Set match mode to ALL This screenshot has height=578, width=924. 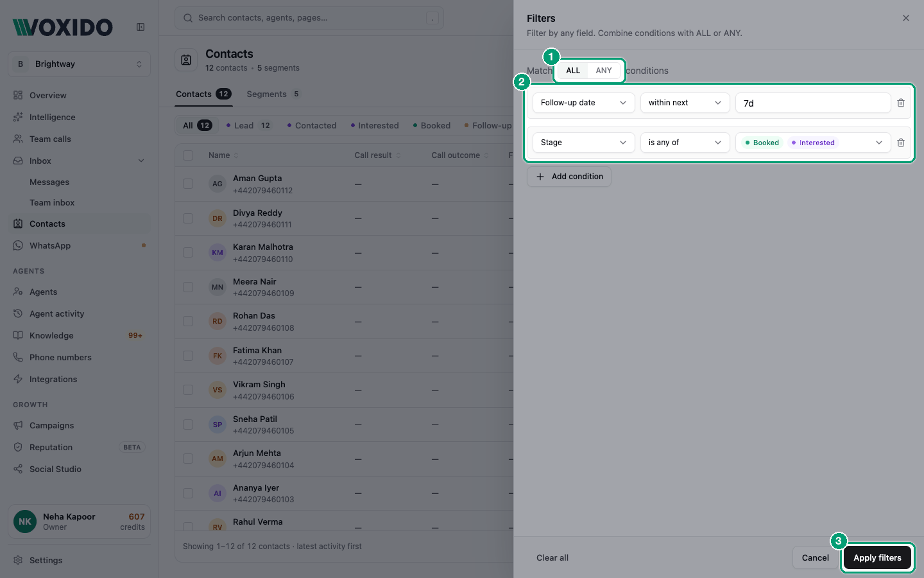573,71
